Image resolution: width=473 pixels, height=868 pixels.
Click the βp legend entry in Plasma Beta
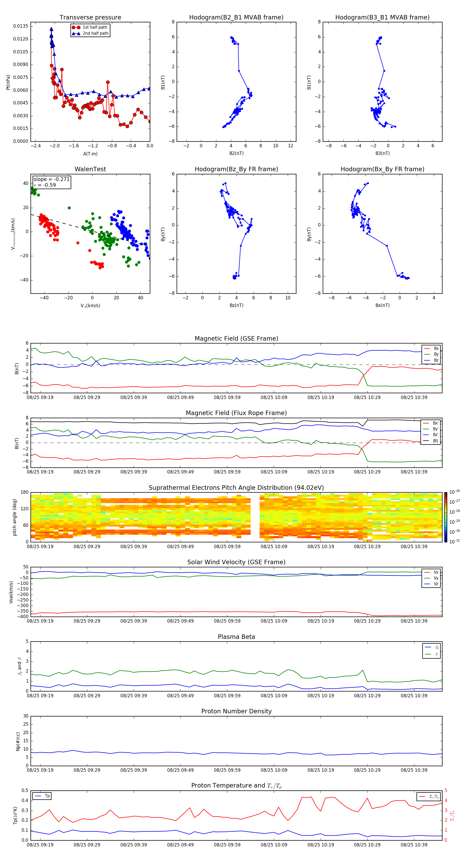(x=431, y=647)
